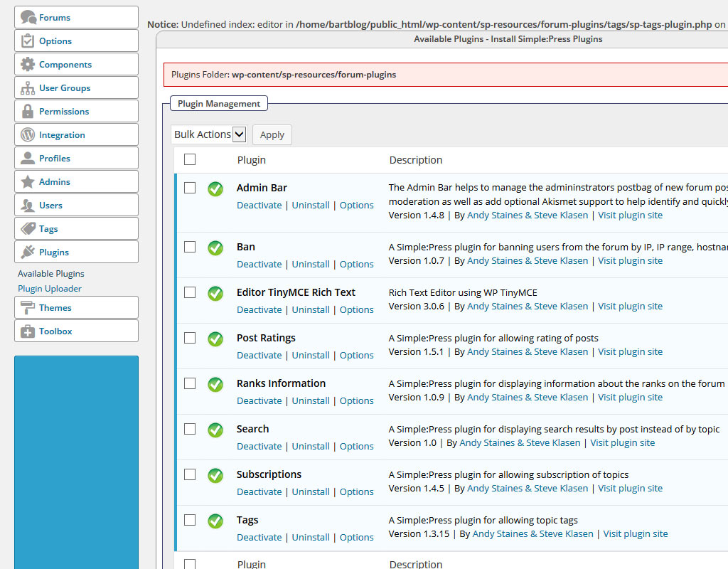Open the Permissions menu label
The width and height of the screenshot is (728, 569).
coord(64,112)
